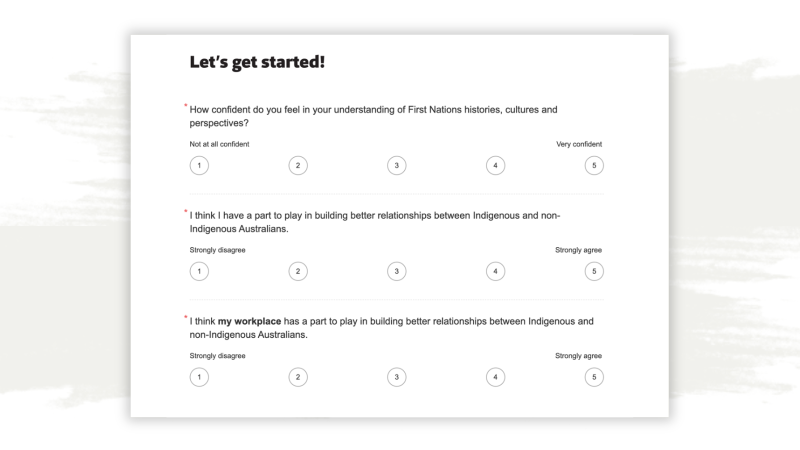Image resolution: width=800 pixels, height=450 pixels.
Task: Choose 2 for 'I have a part to play'
Action: point(297,271)
